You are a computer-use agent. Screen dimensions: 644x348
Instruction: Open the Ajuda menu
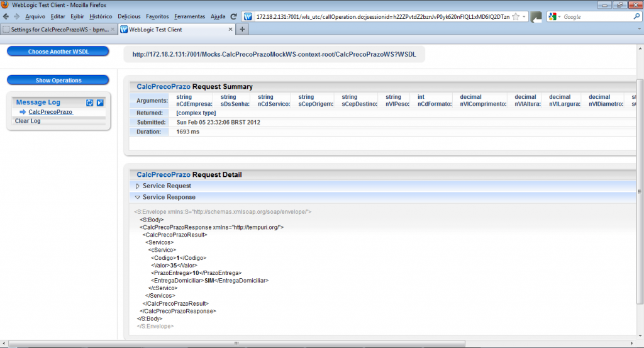point(218,16)
